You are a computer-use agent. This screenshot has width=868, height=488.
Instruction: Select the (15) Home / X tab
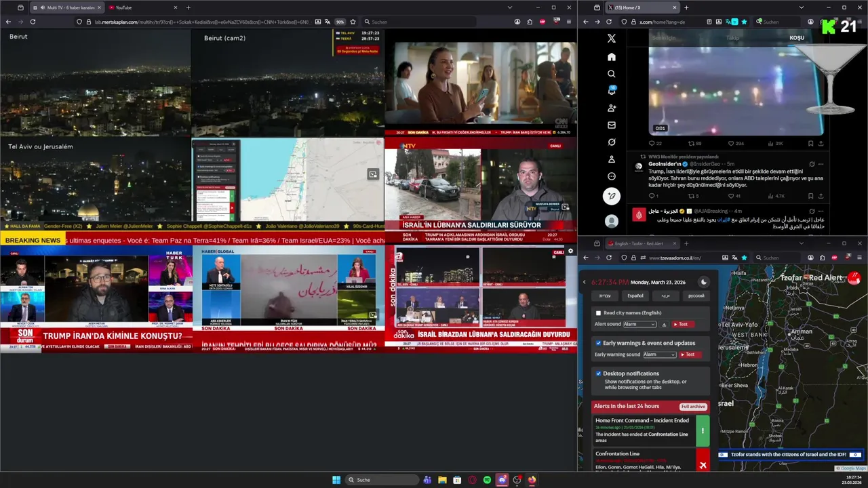[x=642, y=7]
